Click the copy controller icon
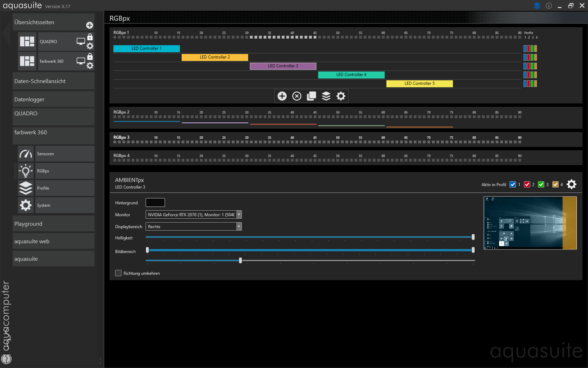The width and height of the screenshot is (588, 368). point(311,96)
